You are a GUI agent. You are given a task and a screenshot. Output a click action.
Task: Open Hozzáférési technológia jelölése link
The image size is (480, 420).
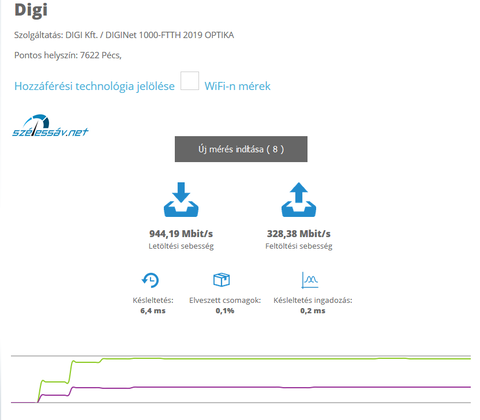click(94, 86)
